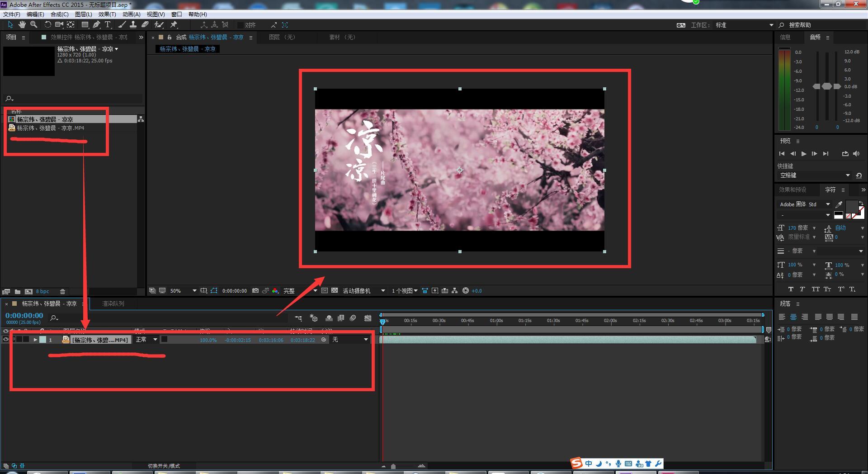Open the parent 无 dropdown for layer 1
This screenshot has height=474, width=868.
point(350,340)
